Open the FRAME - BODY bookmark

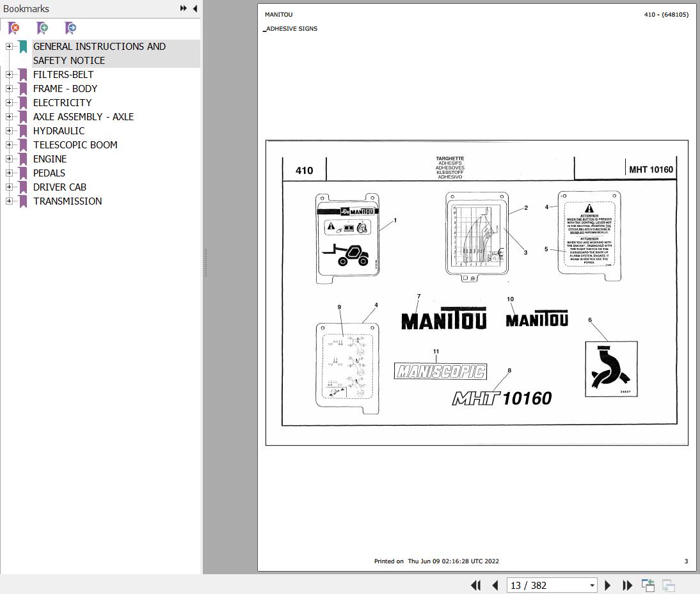coord(65,88)
